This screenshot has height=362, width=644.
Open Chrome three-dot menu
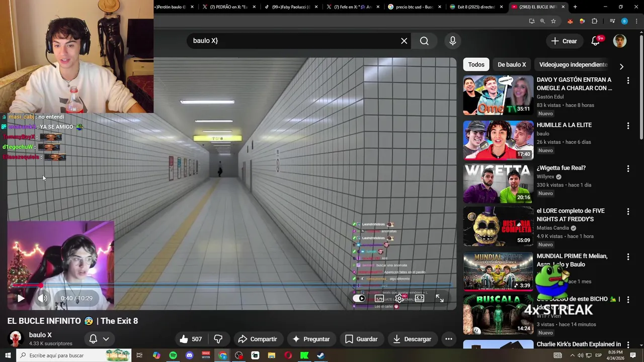tap(636, 21)
